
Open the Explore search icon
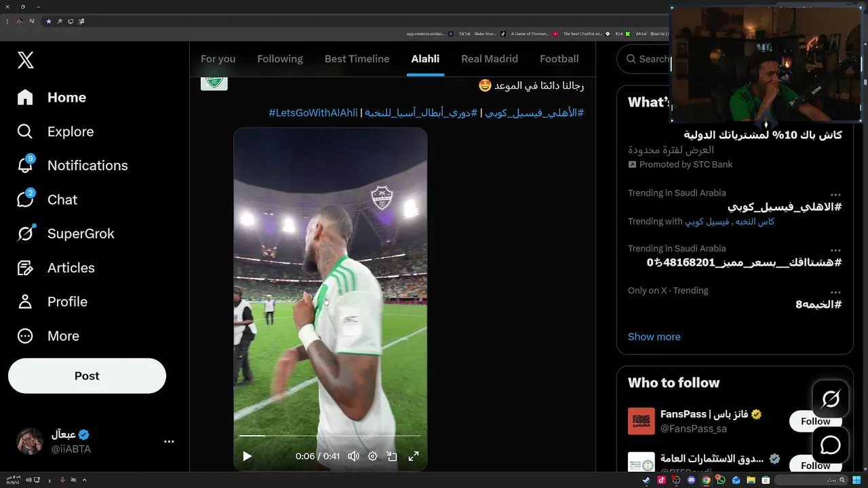(25, 131)
